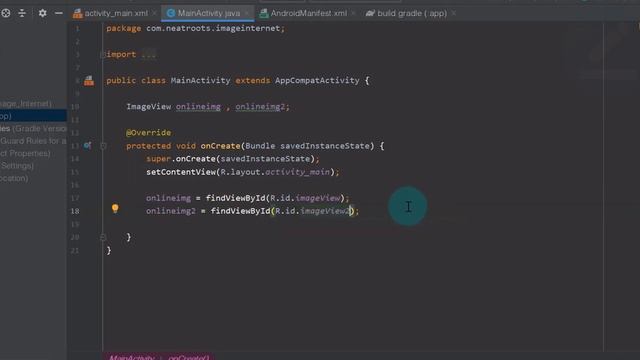
Task: Select Guard Rules tree item
Action: pos(33,141)
